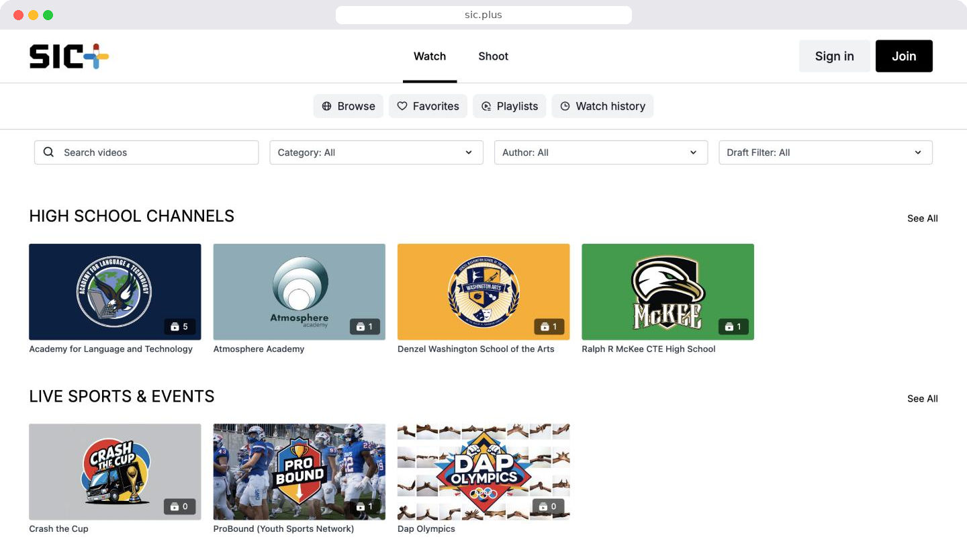Click the playlist icon on Playlists
This screenshot has height=560, width=967.
[x=486, y=106]
